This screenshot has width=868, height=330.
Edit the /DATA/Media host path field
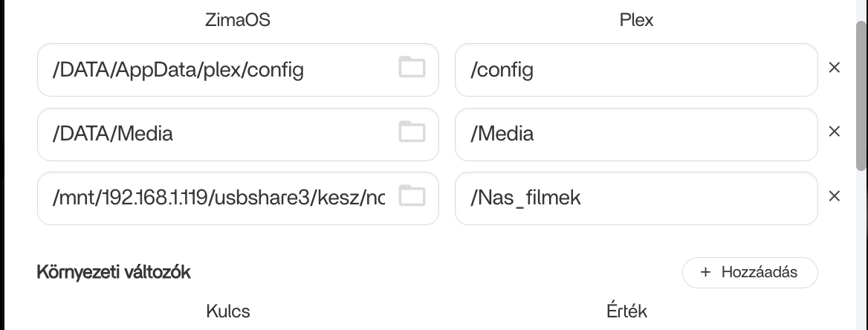coord(216,134)
